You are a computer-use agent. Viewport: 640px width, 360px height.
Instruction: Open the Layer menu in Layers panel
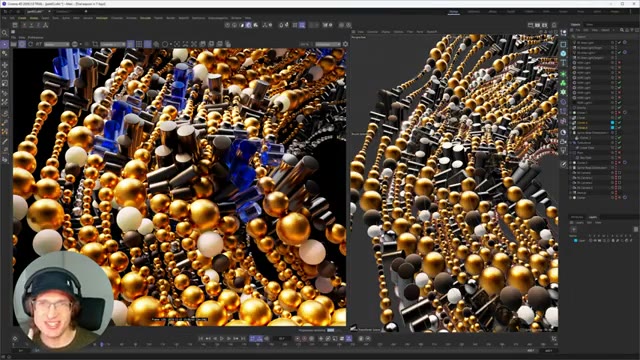tap(579, 222)
